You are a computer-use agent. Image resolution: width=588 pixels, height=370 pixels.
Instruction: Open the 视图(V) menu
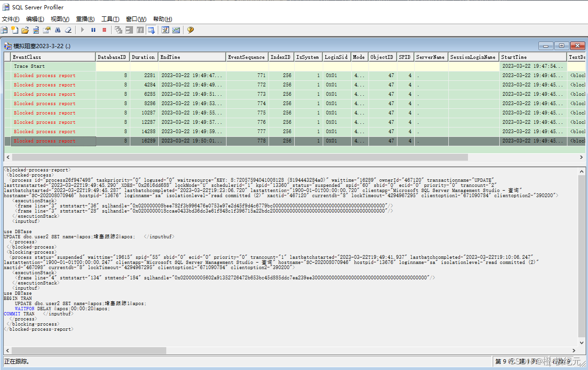[60, 19]
